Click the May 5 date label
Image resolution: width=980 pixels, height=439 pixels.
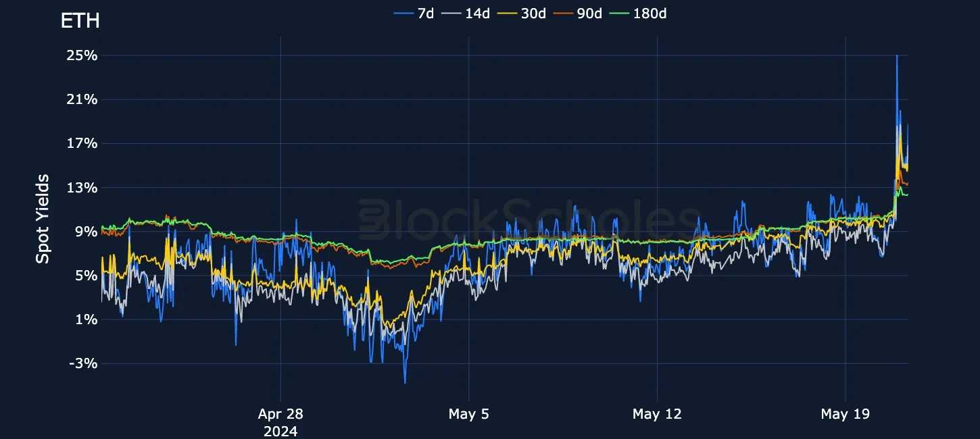point(468,414)
